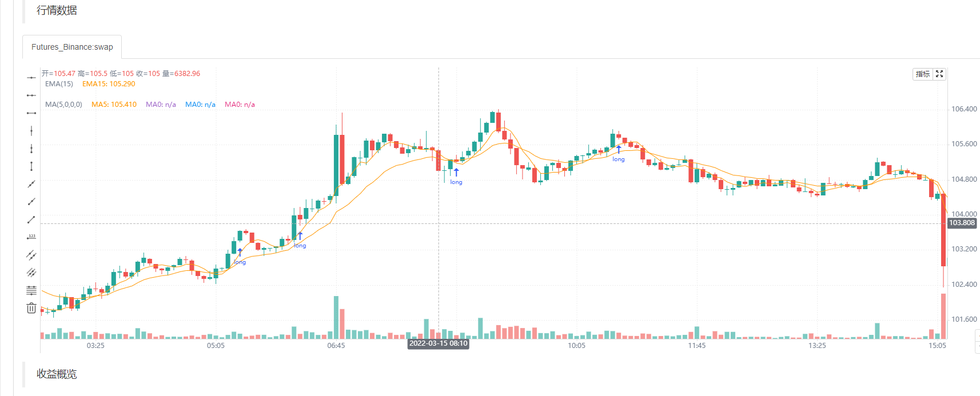Select the vertical line drawing tool
Viewport: 980px width, 396px height.
[x=31, y=130]
